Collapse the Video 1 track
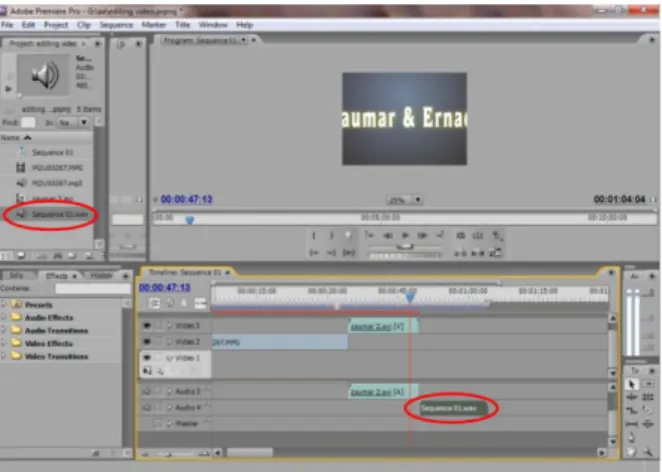This screenshot has height=472, width=662. click(169, 358)
